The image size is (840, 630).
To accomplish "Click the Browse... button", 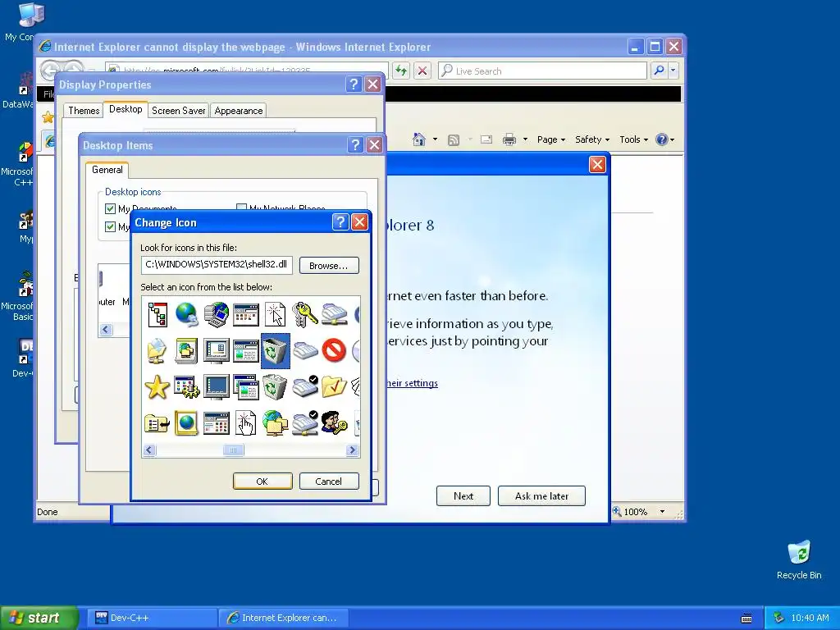I will [x=328, y=265].
